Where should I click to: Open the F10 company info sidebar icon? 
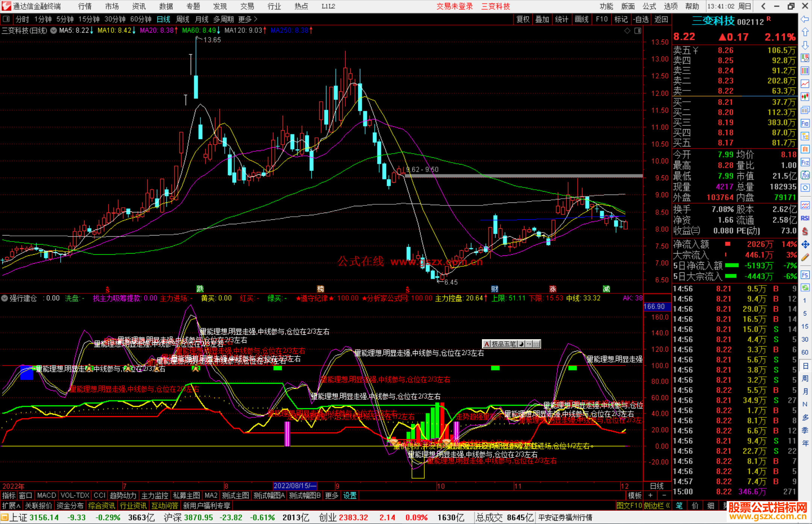click(805, 123)
